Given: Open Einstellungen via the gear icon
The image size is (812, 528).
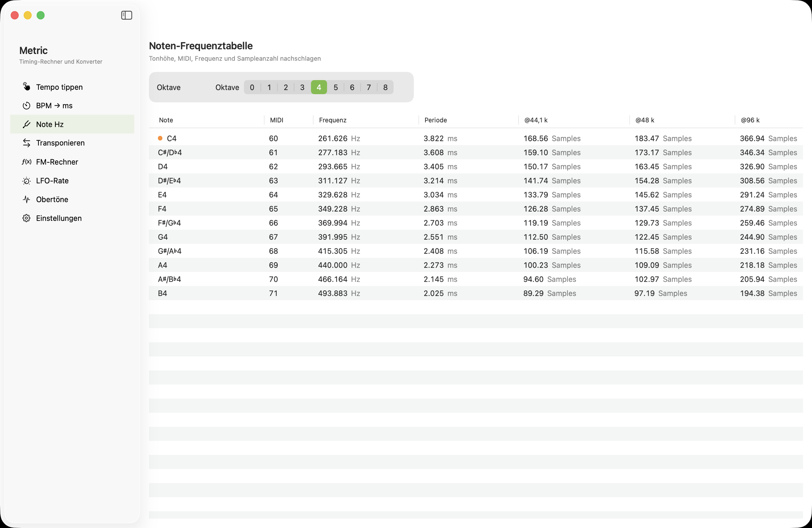Looking at the screenshot, I should point(27,218).
